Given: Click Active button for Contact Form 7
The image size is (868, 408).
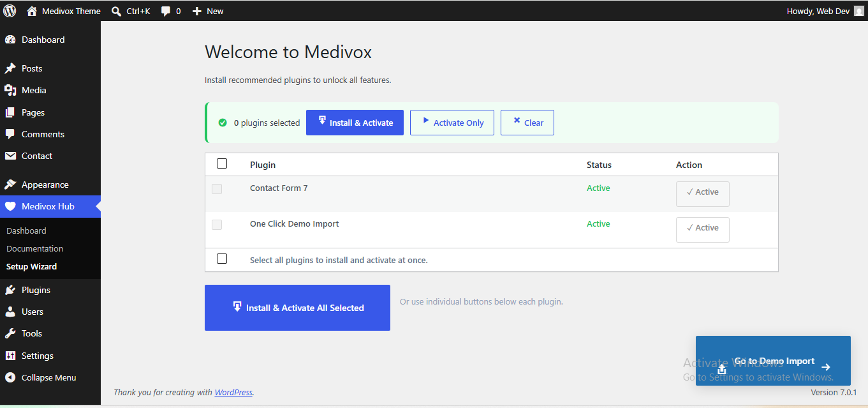Looking at the screenshot, I should tap(703, 194).
